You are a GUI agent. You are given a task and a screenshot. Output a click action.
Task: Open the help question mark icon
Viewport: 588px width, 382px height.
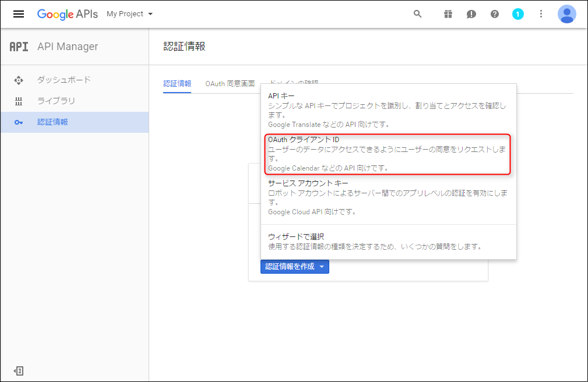point(495,14)
